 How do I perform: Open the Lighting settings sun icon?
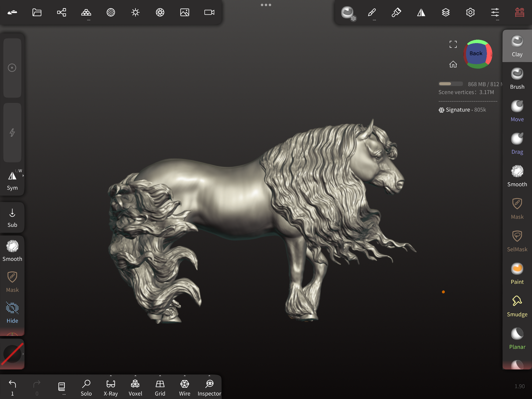135,13
